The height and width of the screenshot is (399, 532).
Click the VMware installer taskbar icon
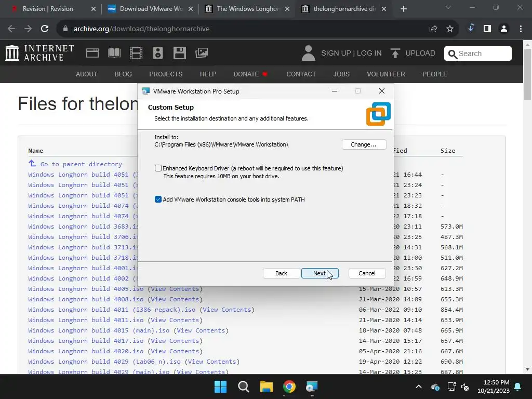click(x=312, y=387)
